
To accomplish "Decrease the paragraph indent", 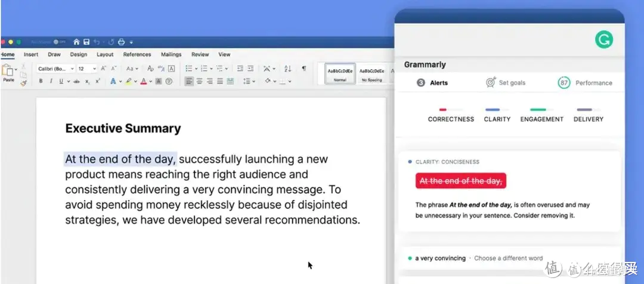I will tap(240, 69).
